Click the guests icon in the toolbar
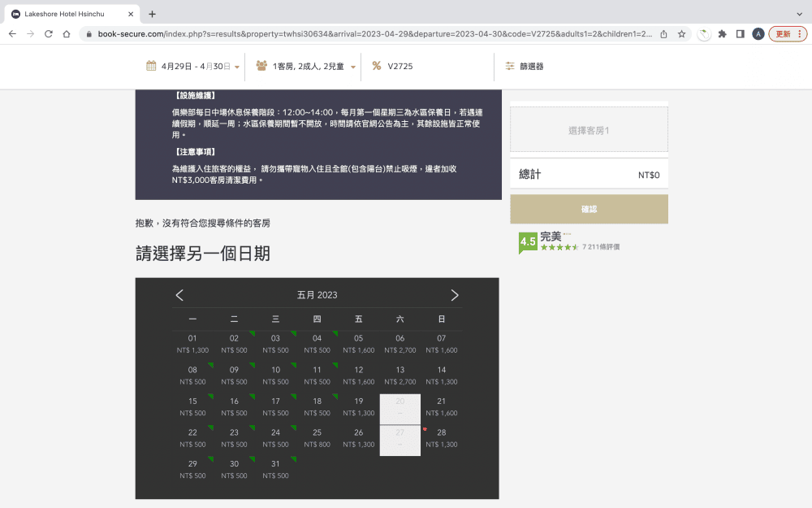Image resolution: width=812 pixels, height=508 pixels. click(261, 64)
